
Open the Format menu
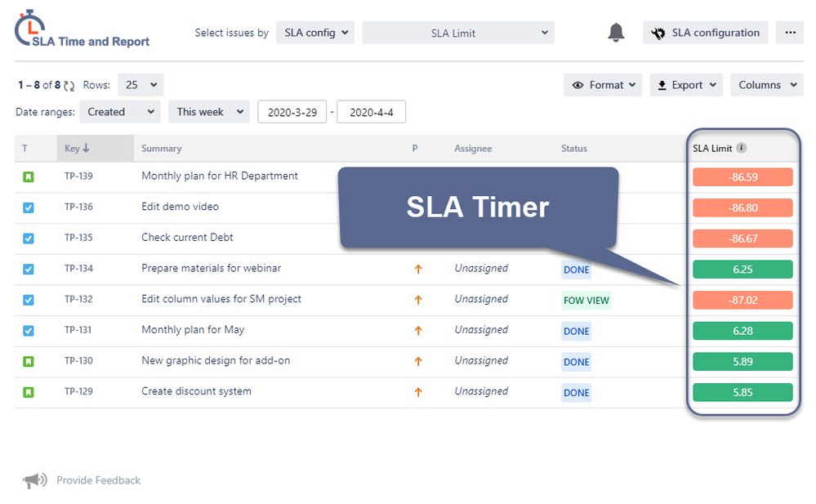pyautogui.click(x=603, y=84)
